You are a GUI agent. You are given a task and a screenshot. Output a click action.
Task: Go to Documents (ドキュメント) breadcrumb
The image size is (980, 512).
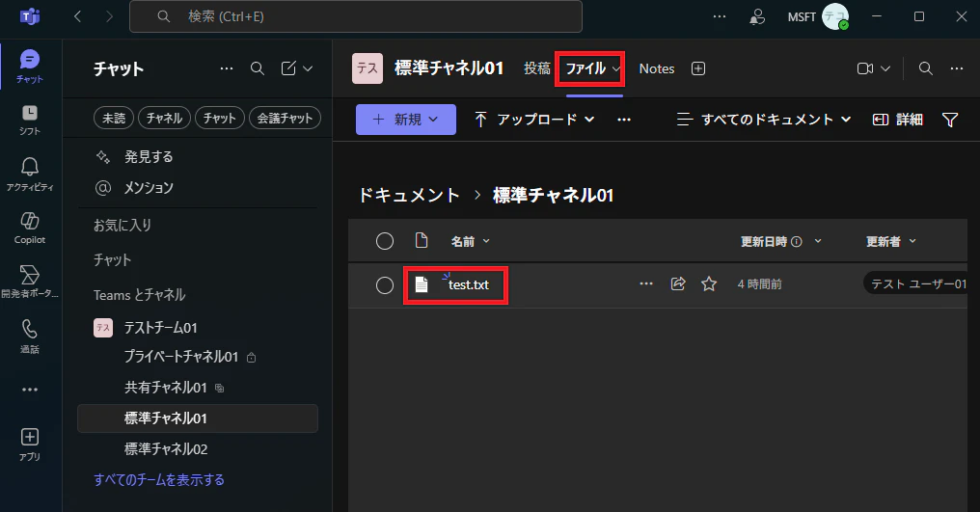[409, 195]
